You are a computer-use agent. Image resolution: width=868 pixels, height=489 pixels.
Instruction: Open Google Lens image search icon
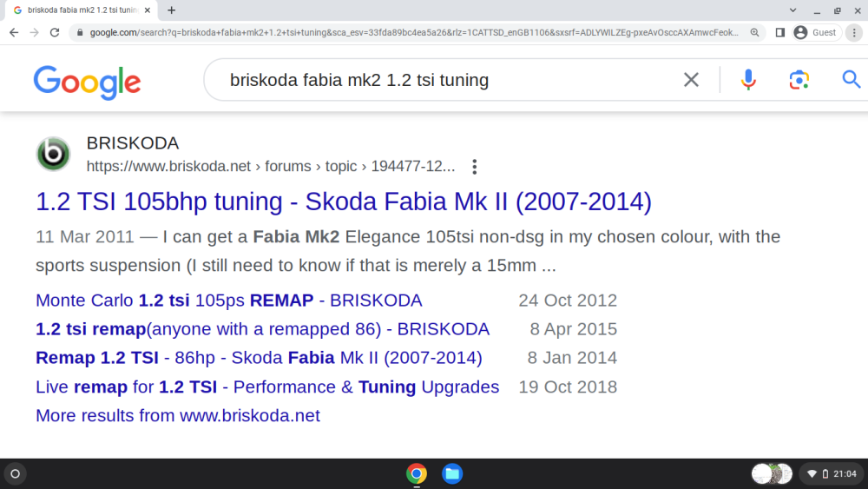click(799, 80)
